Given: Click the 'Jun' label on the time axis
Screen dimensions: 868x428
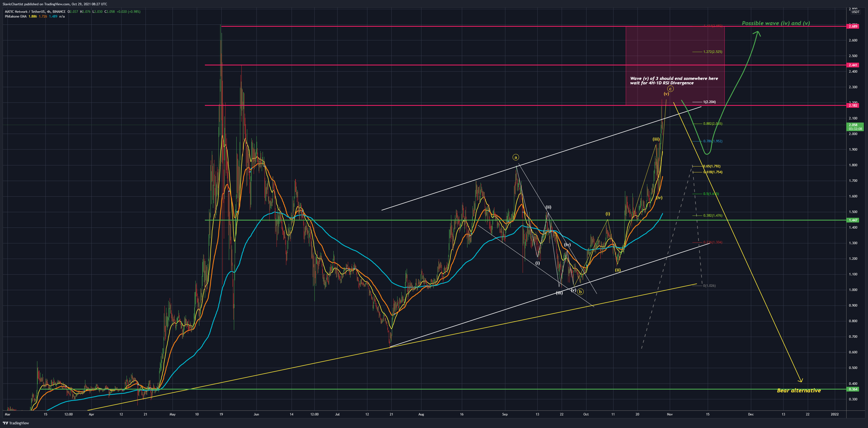Looking at the screenshot, I should coord(256,414).
